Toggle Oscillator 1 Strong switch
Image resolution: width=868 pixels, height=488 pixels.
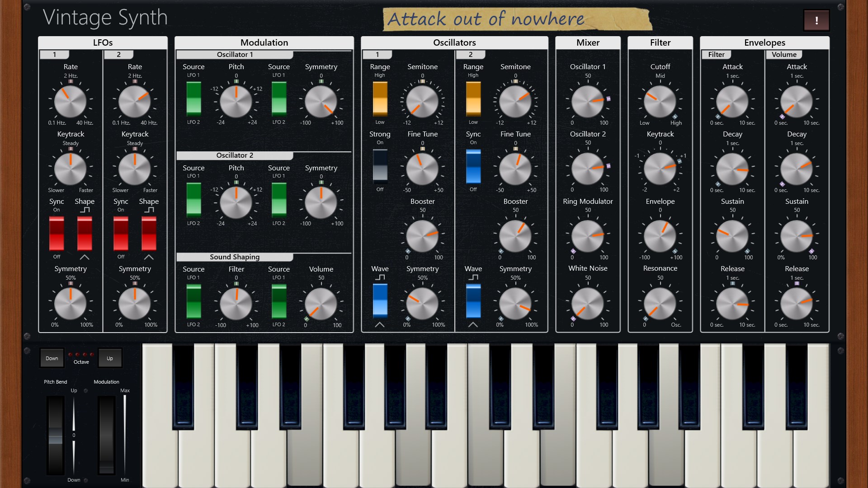click(x=380, y=166)
